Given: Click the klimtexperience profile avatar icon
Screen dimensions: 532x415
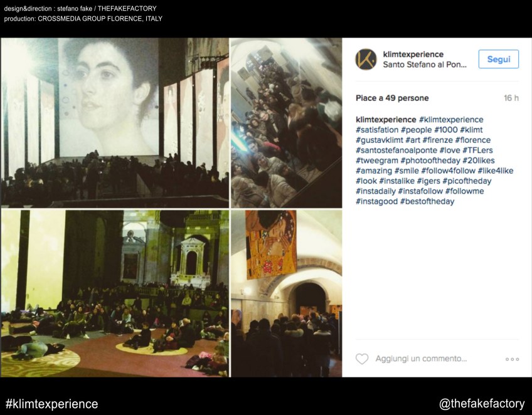Looking at the screenshot, I should click(x=366, y=60).
